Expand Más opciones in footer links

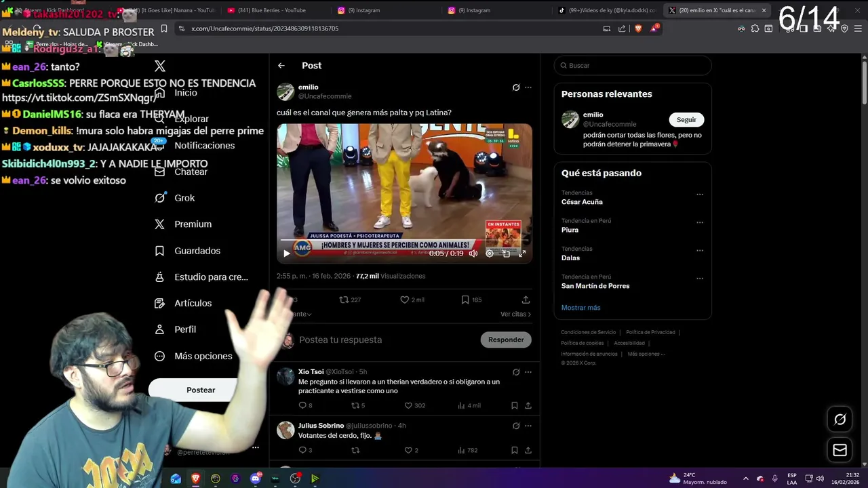click(x=646, y=354)
